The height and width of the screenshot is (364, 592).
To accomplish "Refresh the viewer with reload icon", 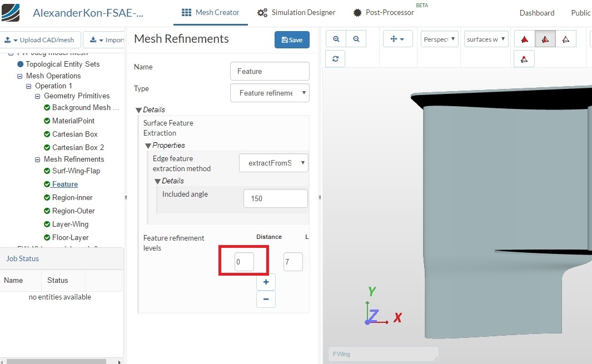I will tap(335, 59).
